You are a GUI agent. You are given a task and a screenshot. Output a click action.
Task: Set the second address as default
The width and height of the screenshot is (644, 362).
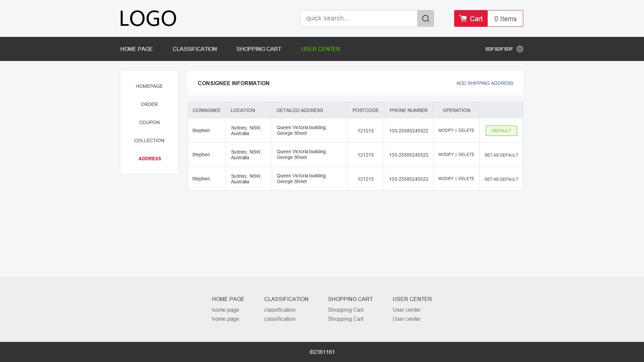coord(501,155)
